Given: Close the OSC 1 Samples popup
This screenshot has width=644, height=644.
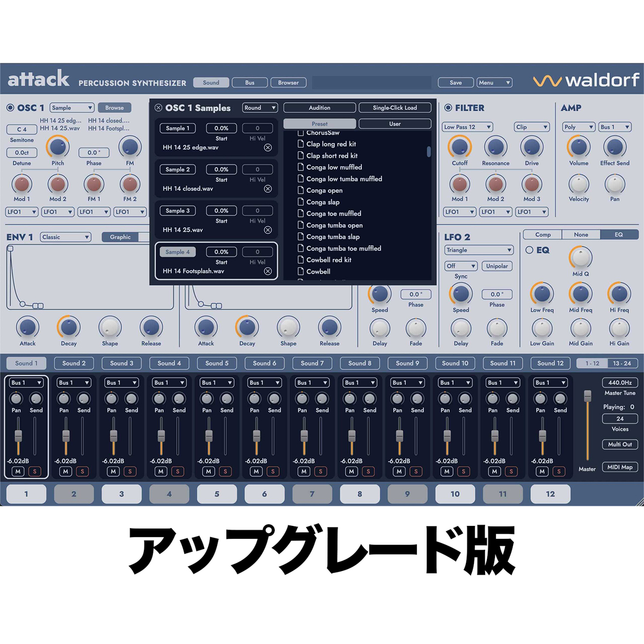Looking at the screenshot, I should coord(158,108).
